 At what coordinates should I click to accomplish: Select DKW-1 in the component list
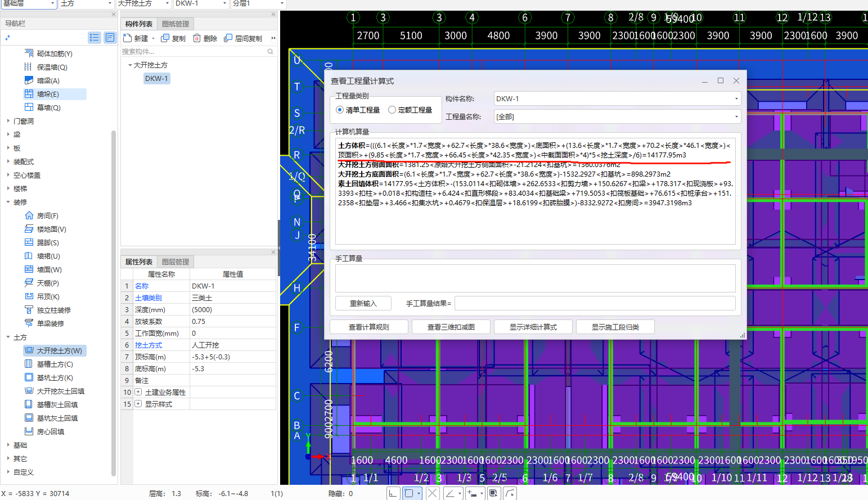(x=156, y=78)
